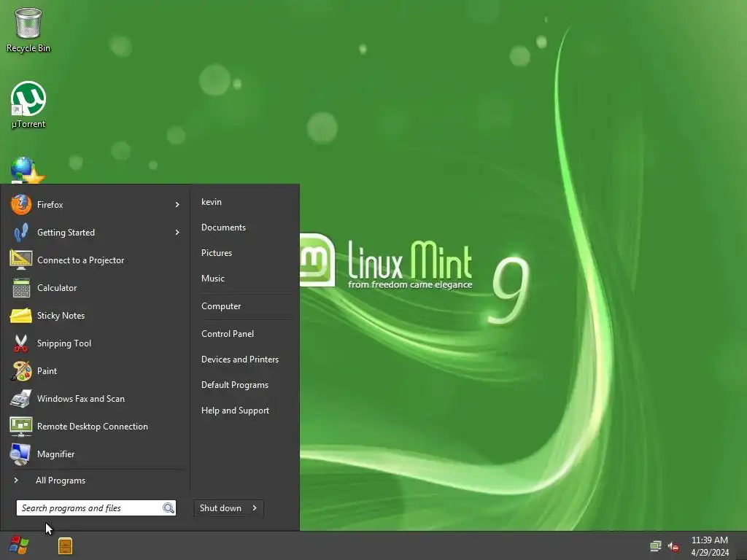Select the globe and star desktop icon
Image resolution: width=747 pixels, height=560 pixels.
tap(28, 170)
